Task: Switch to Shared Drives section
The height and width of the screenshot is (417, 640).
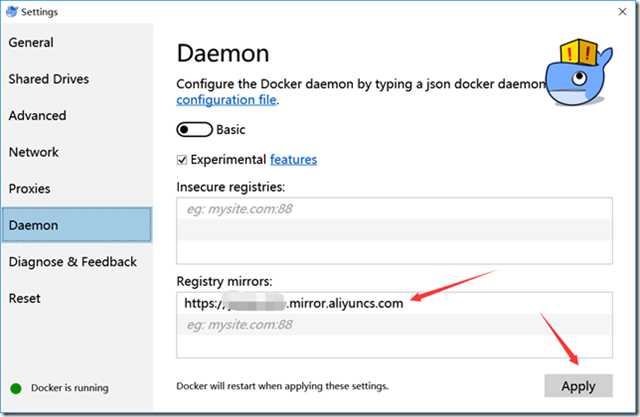Action: coord(48,79)
